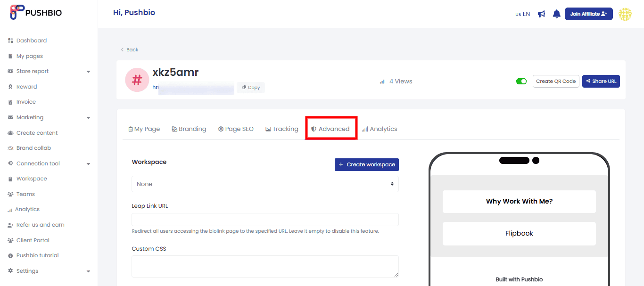The height and width of the screenshot is (286, 644).
Task: Open the Page SEO tab
Action: pos(236,129)
